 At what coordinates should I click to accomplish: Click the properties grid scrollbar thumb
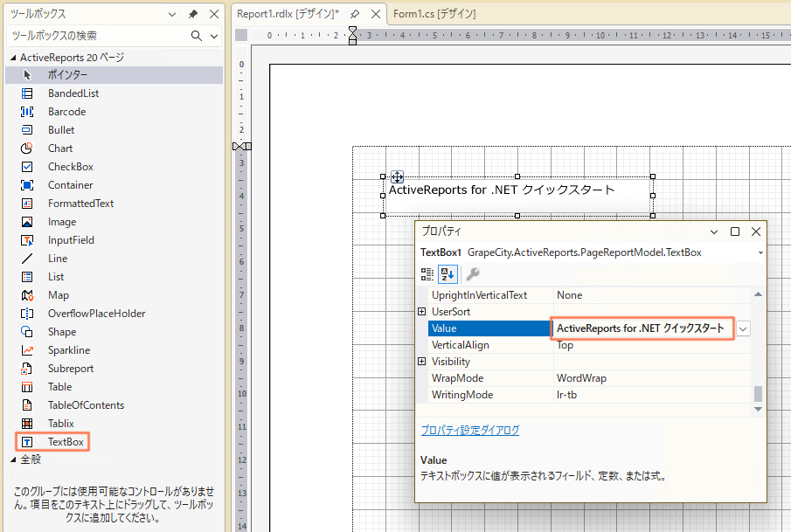click(x=758, y=394)
